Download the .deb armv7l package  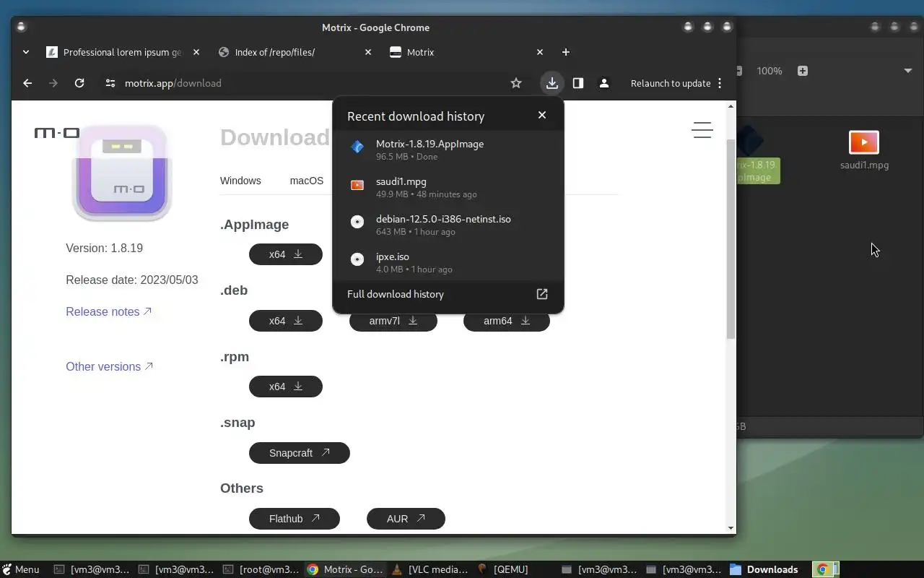tap(393, 321)
